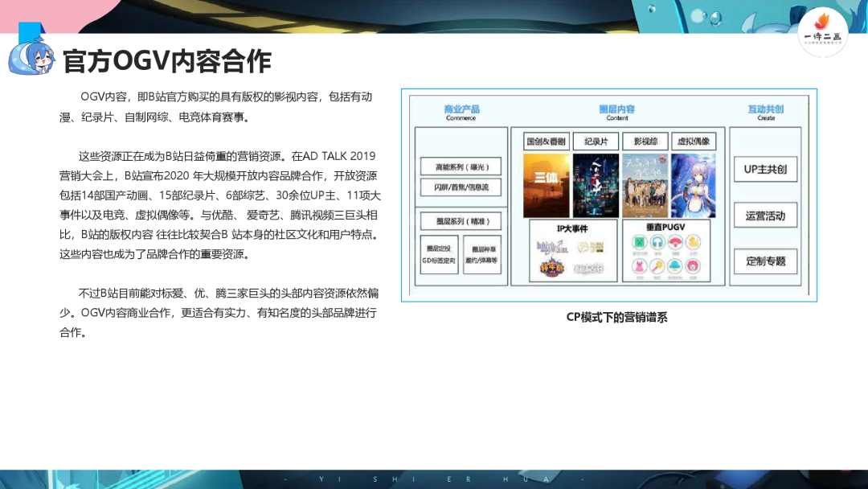Click the bilibili World logo under IP大事件
The height and width of the screenshot is (489, 868).
pyautogui.click(x=552, y=247)
